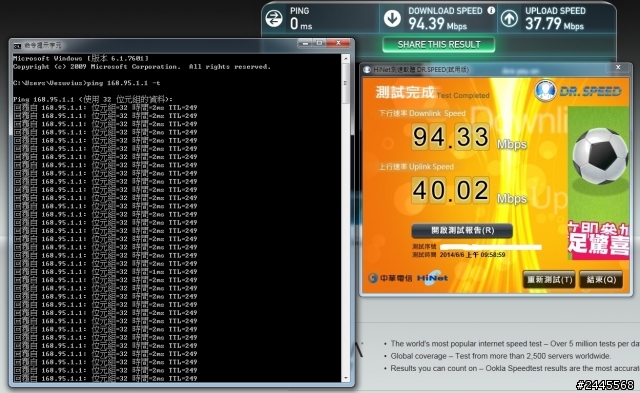This screenshot has width=640, height=393.
Task: Click the Ookla Speedtest results bullet text
Action: pos(515,368)
